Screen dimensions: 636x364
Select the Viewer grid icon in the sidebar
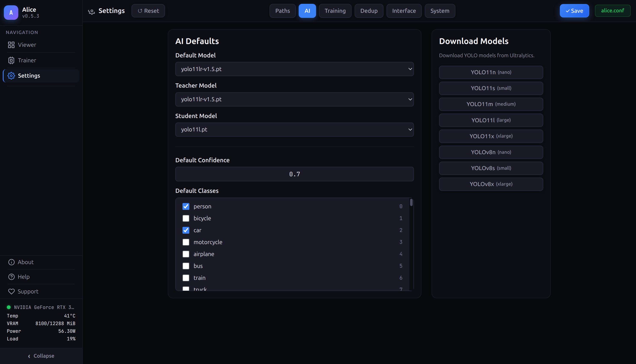11,45
